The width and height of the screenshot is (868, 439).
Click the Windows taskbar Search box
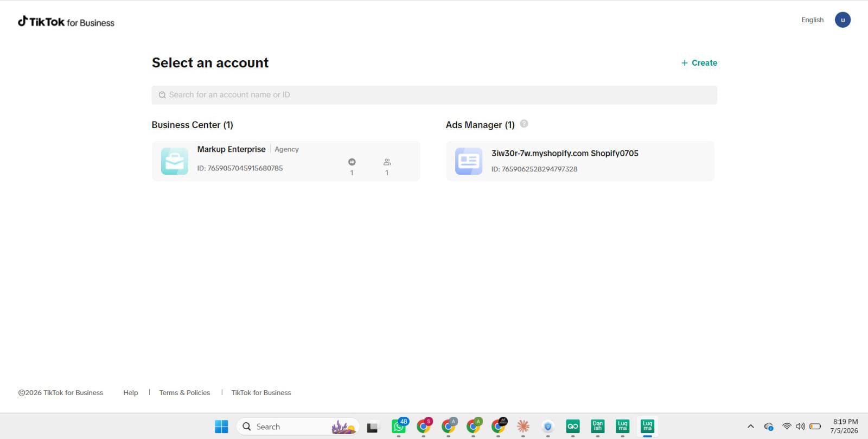pyautogui.click(x=298, y=427)
